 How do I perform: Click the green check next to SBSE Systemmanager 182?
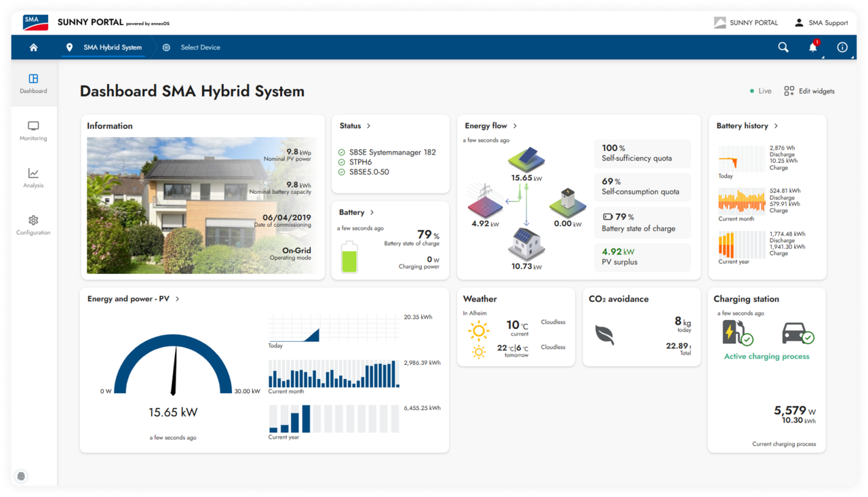coord(341,153)
